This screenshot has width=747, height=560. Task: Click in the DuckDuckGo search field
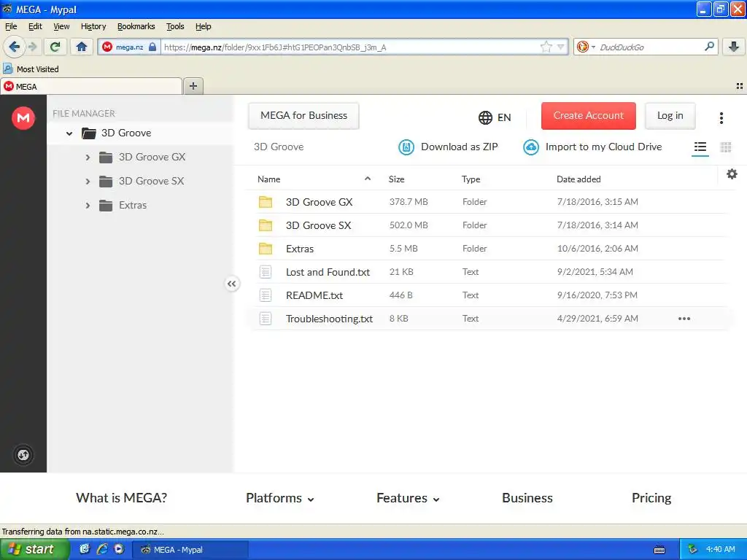(650, 47)
